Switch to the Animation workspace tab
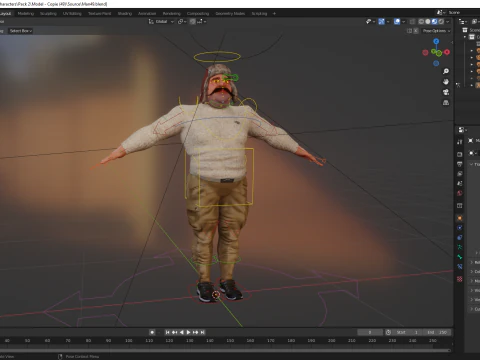This screenshot has width=480, height=360. [x=147, y=13]
